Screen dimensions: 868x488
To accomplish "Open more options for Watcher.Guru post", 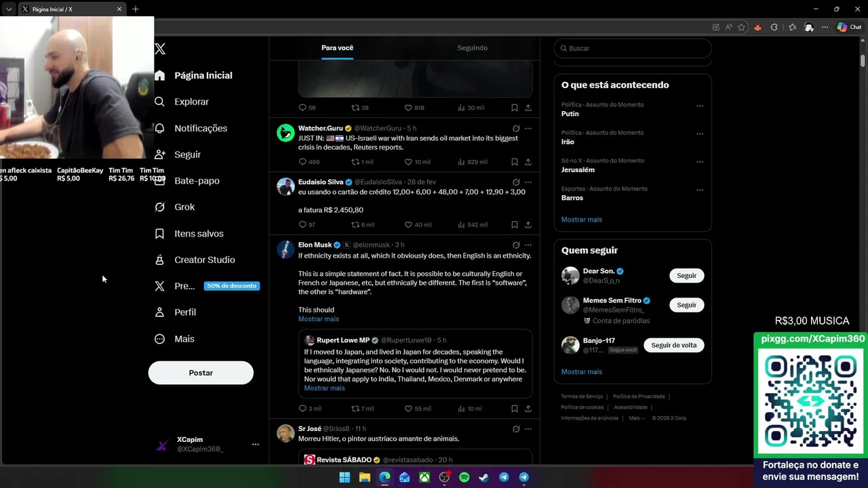I will pyautogui.click(x=528, y=128).
